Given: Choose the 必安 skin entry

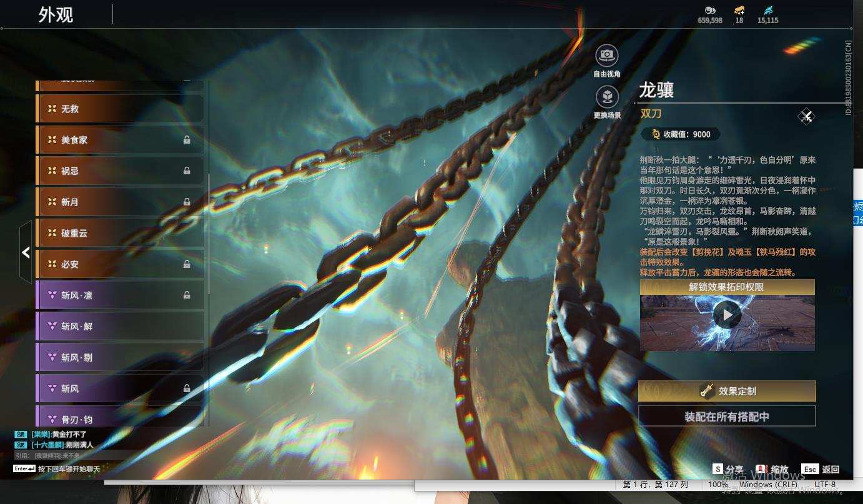Looking at the screenshot, I should (120, 264).
